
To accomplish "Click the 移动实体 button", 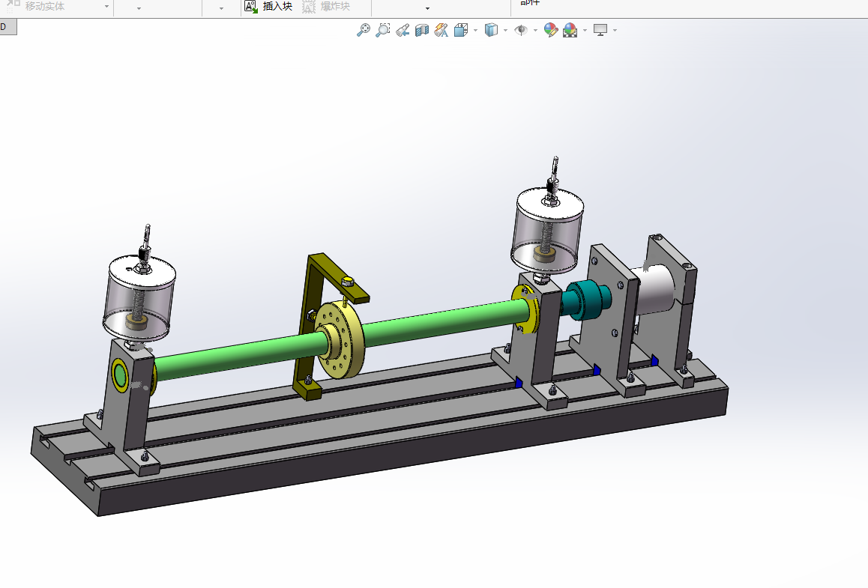I will pos(35,6).
